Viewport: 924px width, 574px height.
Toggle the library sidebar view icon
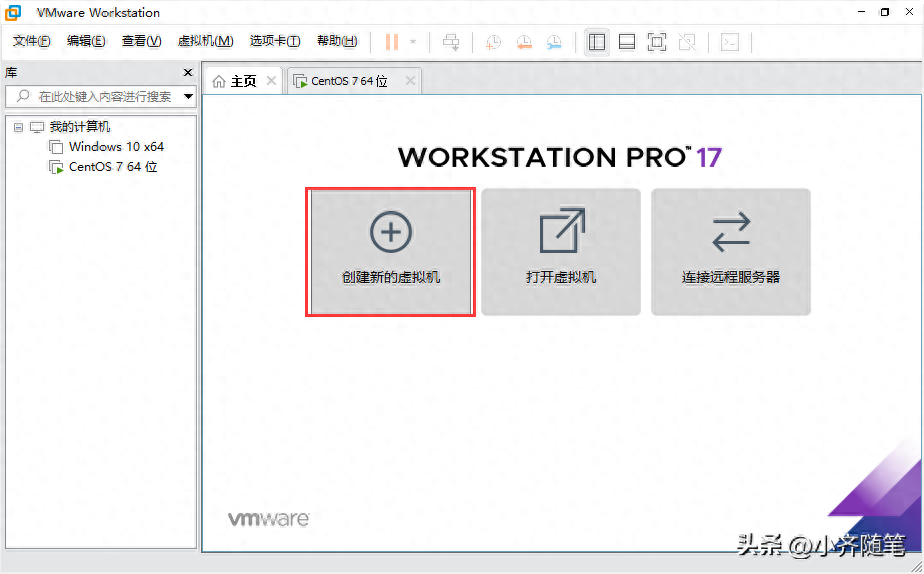pyautogui.click(x=597, y=42)
